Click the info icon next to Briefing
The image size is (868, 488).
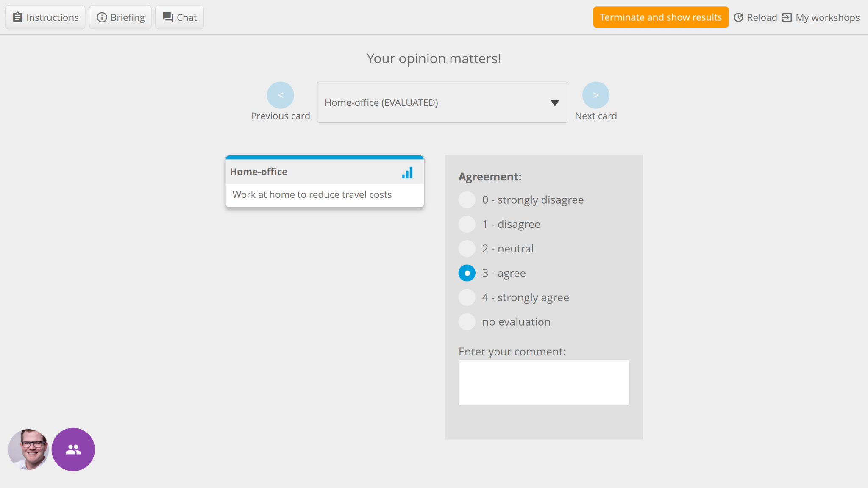point(102,17)
